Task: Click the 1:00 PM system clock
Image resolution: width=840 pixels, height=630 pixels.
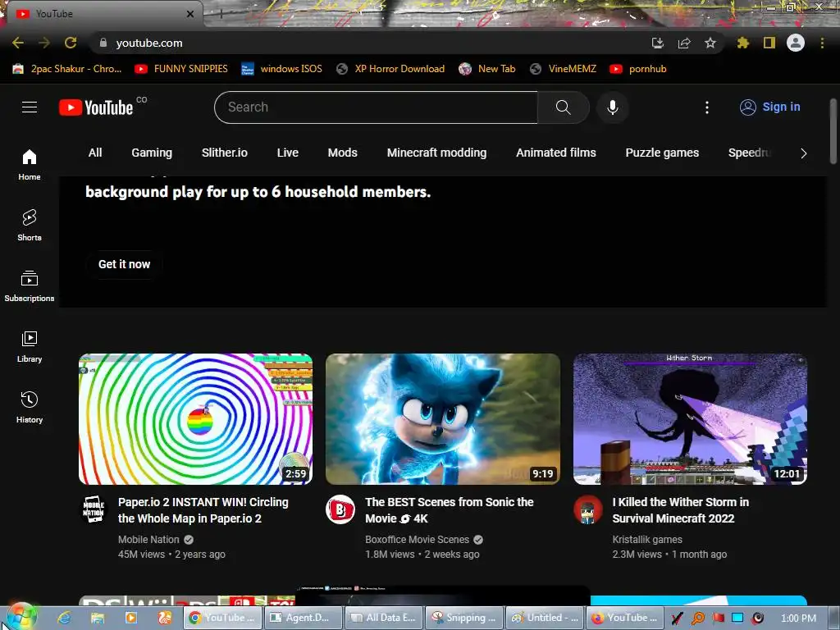Action: (x=798, y=619)
